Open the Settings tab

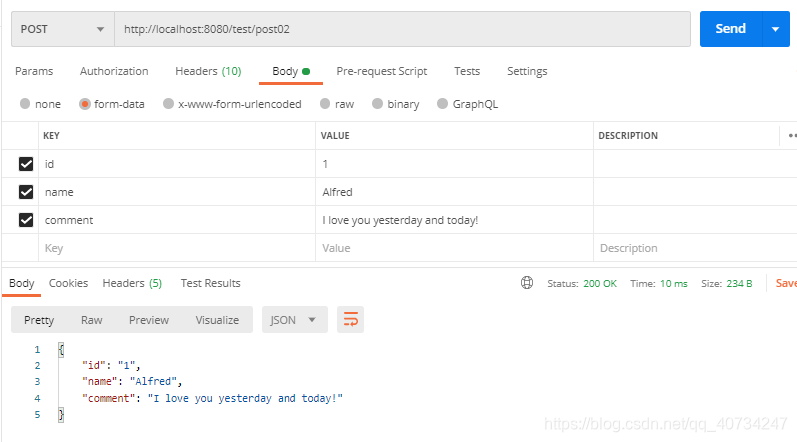coord(527,71)
